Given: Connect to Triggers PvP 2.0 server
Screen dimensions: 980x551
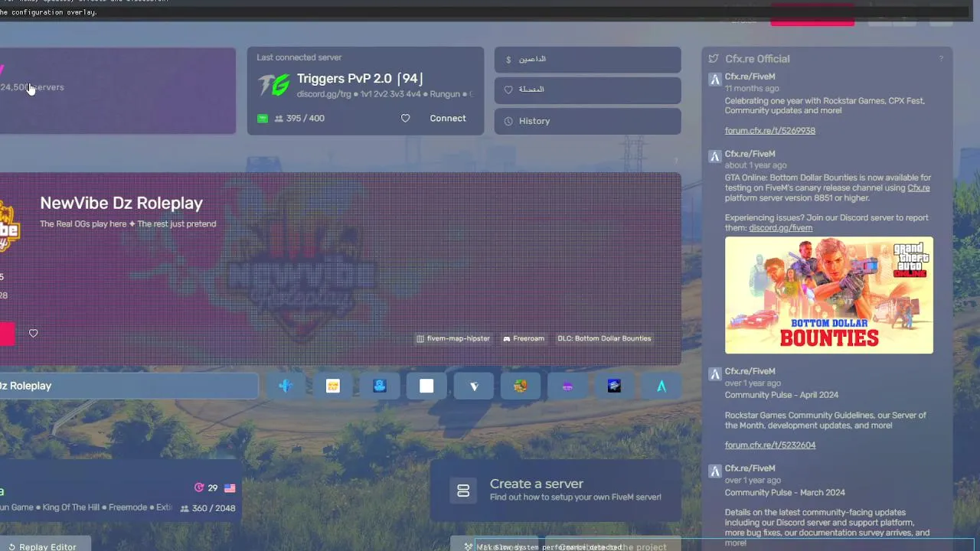Looking at the screenshot, I should point(448,118).
